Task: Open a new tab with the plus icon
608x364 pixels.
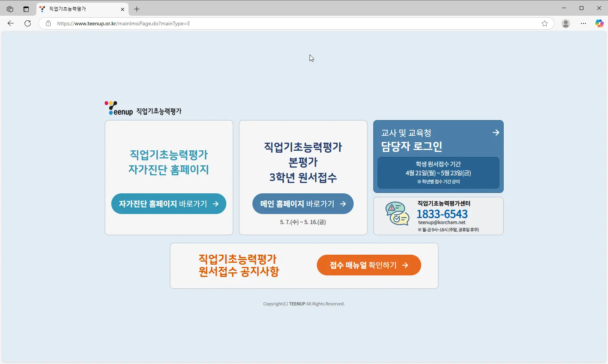Action: pos(137,9)
